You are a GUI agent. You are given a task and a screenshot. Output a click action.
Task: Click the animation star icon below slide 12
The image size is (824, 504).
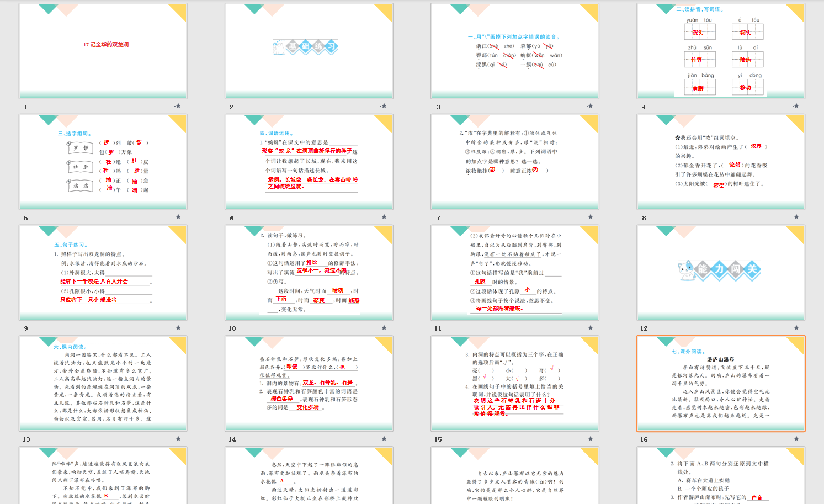click(795, 327)
